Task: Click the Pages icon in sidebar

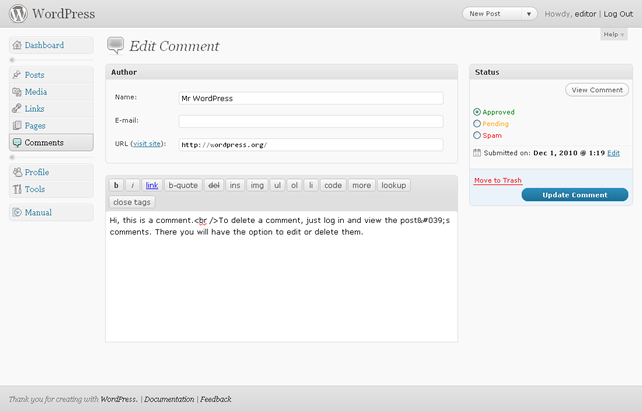Action: tap(17, 125)
